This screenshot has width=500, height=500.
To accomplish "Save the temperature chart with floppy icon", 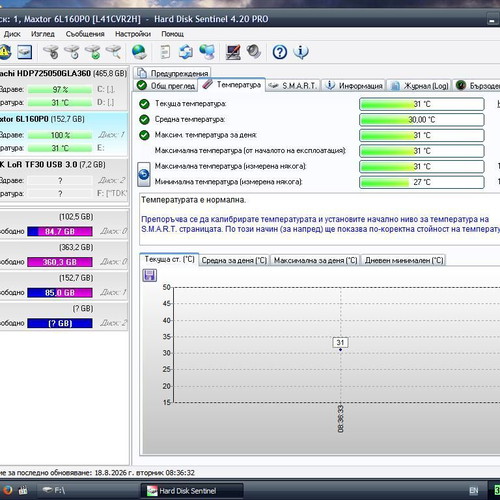I will 149,275.
